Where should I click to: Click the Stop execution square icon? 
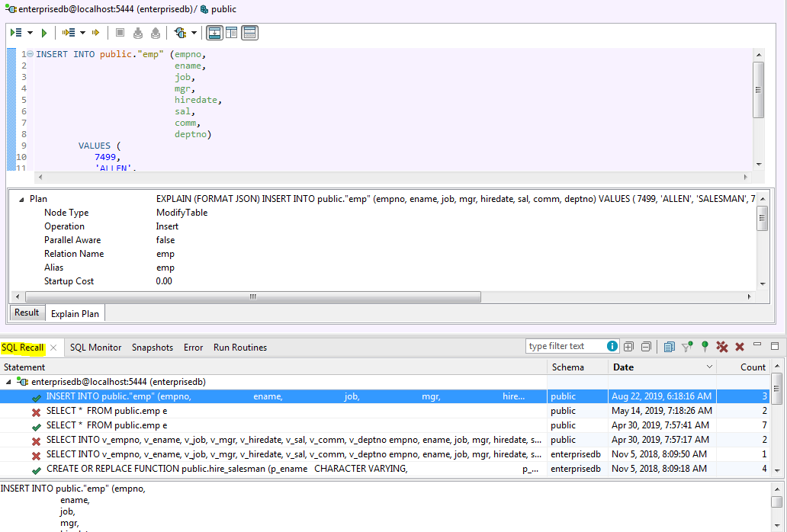pos(120,33)
